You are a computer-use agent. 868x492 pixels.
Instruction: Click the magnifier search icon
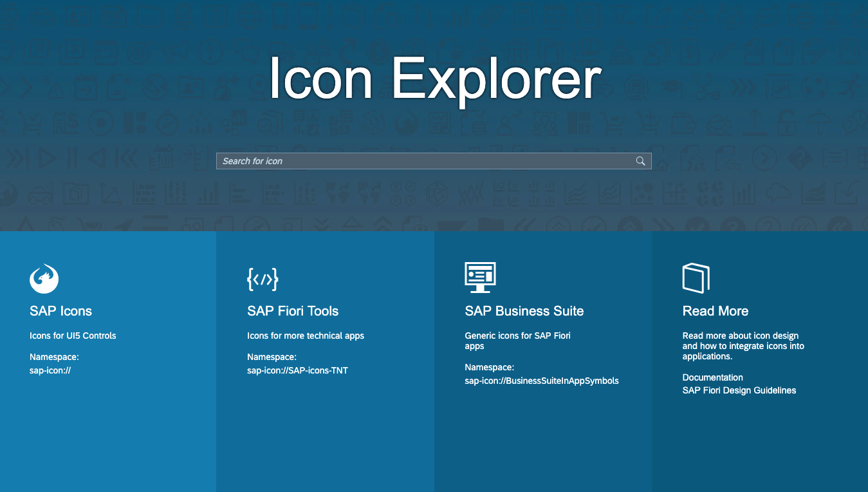640,161
